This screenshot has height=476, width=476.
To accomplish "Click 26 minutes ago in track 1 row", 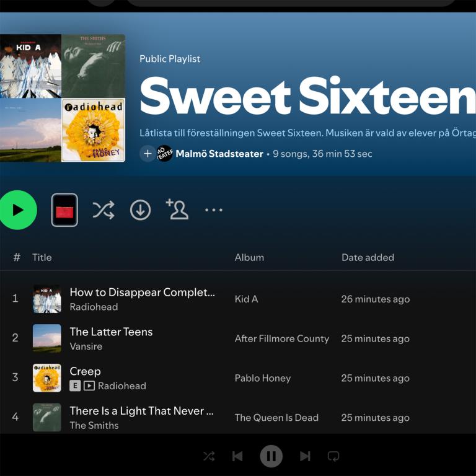I will 376,299.
